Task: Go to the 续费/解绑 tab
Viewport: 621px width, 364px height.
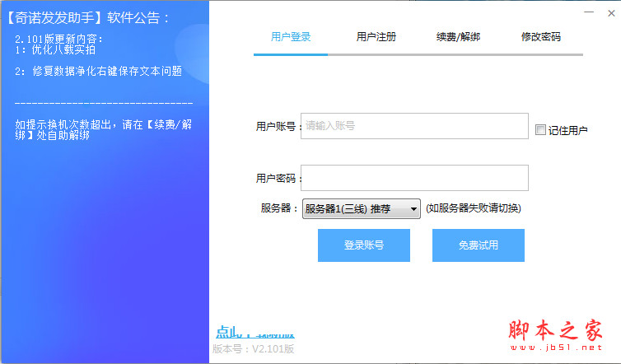Action: click(458, 37)
